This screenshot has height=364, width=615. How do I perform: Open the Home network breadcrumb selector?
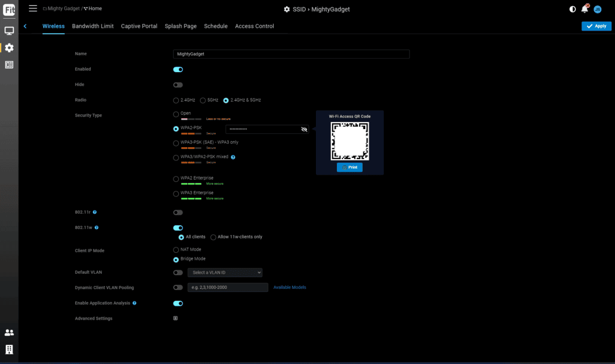tap(92, 8)
